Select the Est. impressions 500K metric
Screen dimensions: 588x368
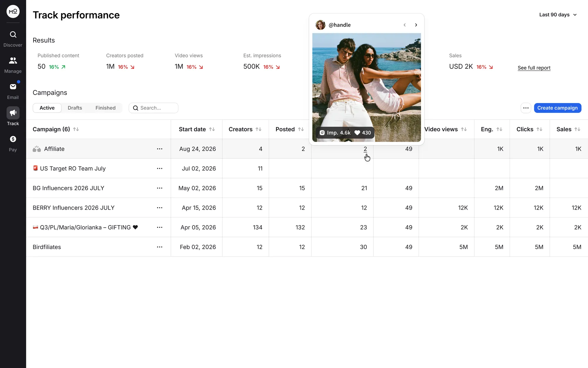point(262,62)
